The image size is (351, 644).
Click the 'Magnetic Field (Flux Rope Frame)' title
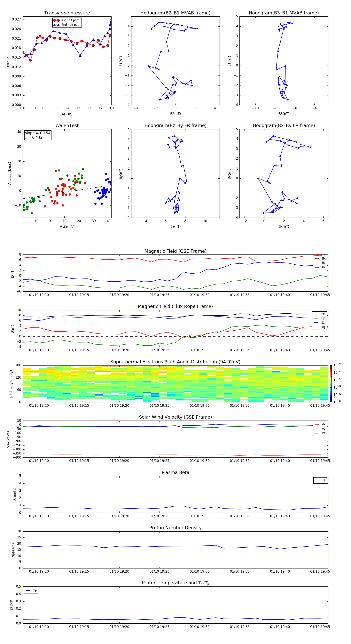pyautogui.click(x=175, y=307)
